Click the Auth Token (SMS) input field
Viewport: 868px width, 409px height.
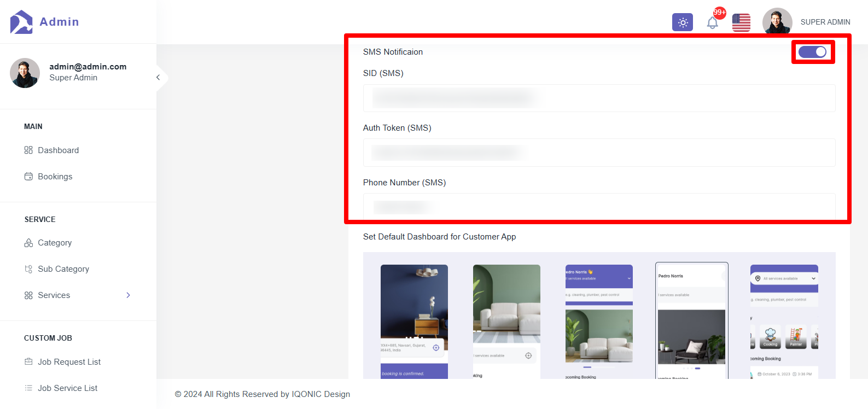coord(599,153)
